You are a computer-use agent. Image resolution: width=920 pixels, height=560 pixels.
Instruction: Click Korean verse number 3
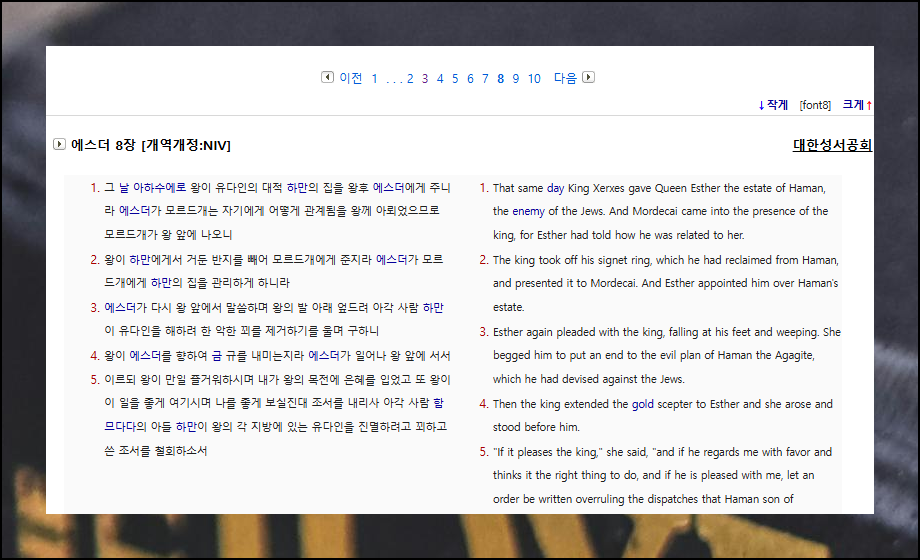pyautogui.click(x=95, y=308)
